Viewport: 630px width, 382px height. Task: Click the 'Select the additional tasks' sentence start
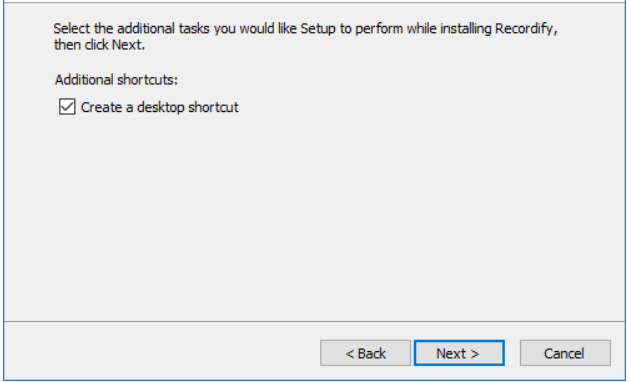[131, 29]
